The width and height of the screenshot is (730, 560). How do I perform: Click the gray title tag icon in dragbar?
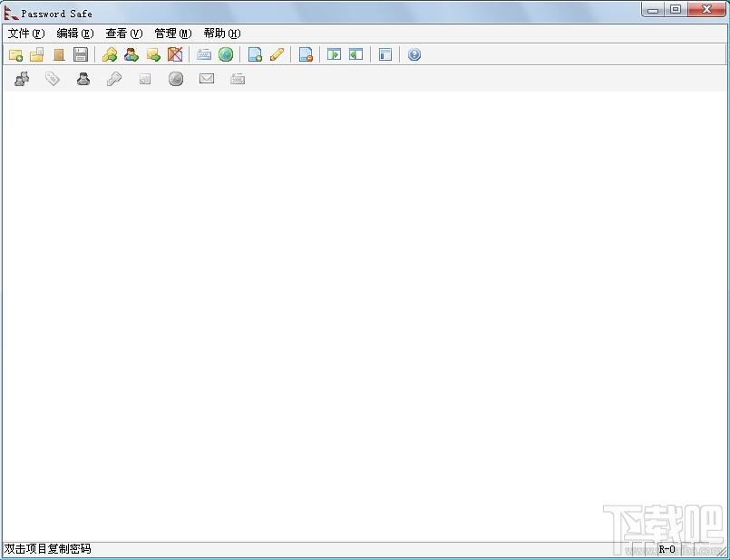[53, 79]
